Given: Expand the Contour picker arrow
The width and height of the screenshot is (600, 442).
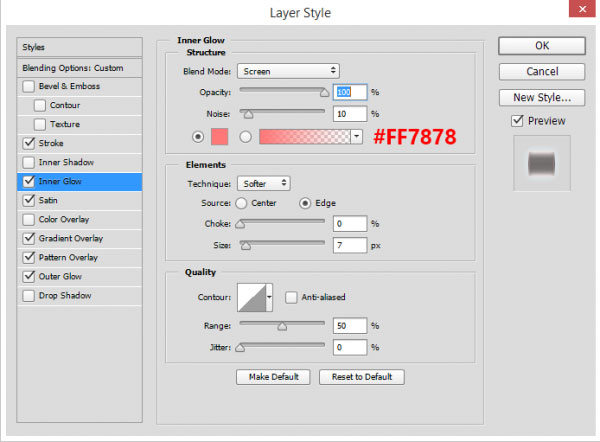Looking at the screenshot, I should point(269,297).
